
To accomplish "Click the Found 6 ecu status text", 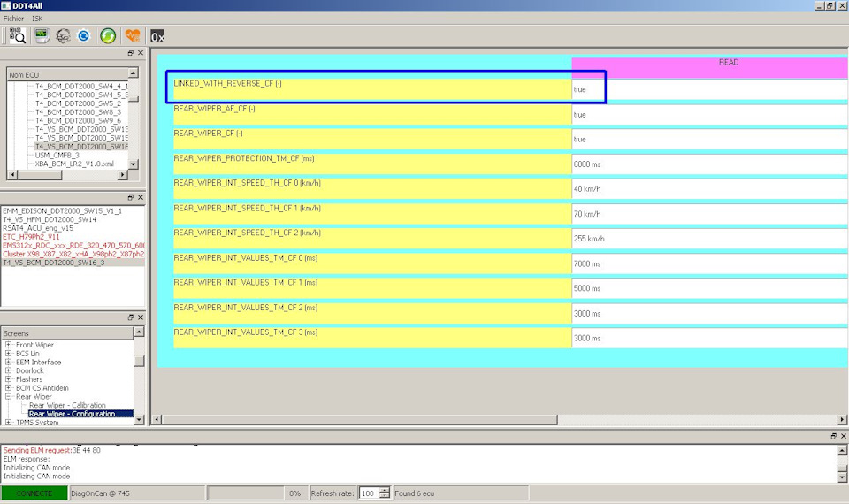I will click(414, 493).
